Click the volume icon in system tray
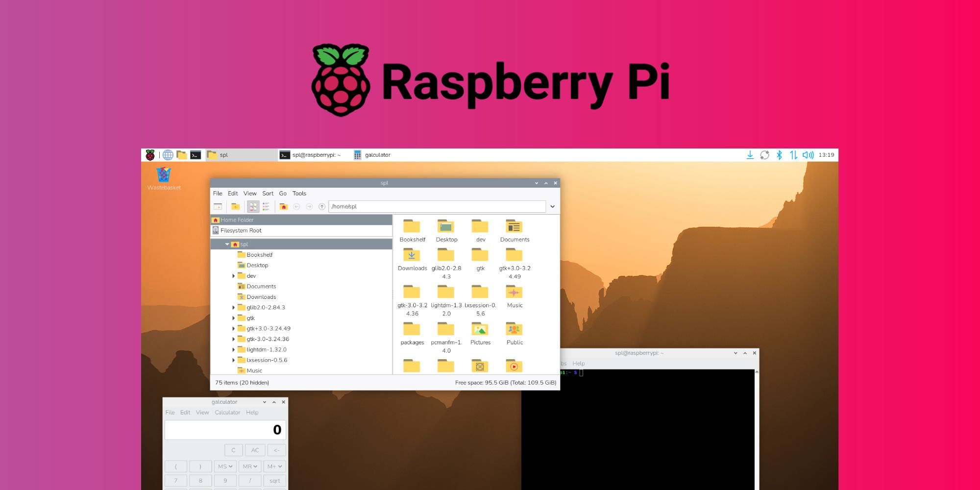 [x=808, y=155]
